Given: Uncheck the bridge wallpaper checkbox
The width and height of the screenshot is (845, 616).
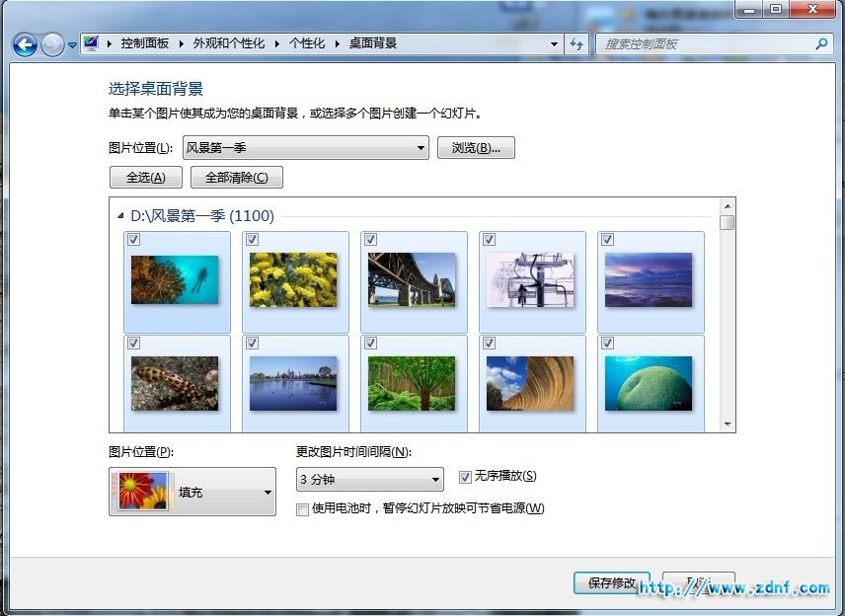Looking at the screenshot, I should tap(370, 239).
